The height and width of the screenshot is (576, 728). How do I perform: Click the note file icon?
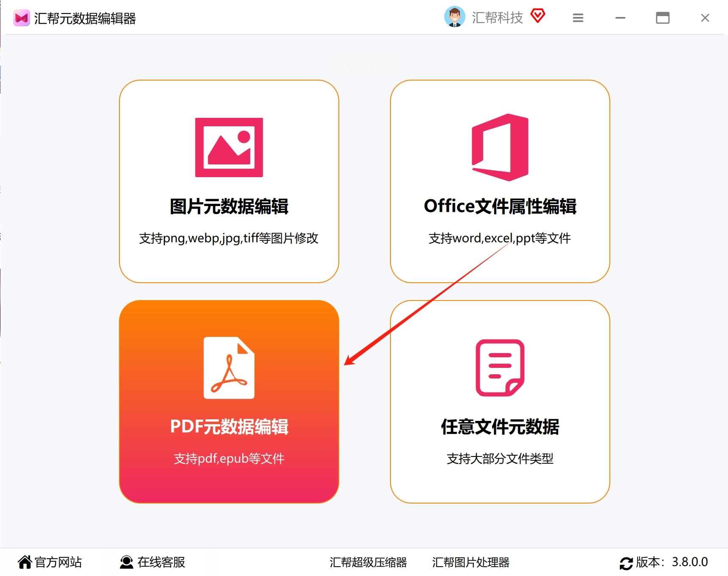coord(500,367)
